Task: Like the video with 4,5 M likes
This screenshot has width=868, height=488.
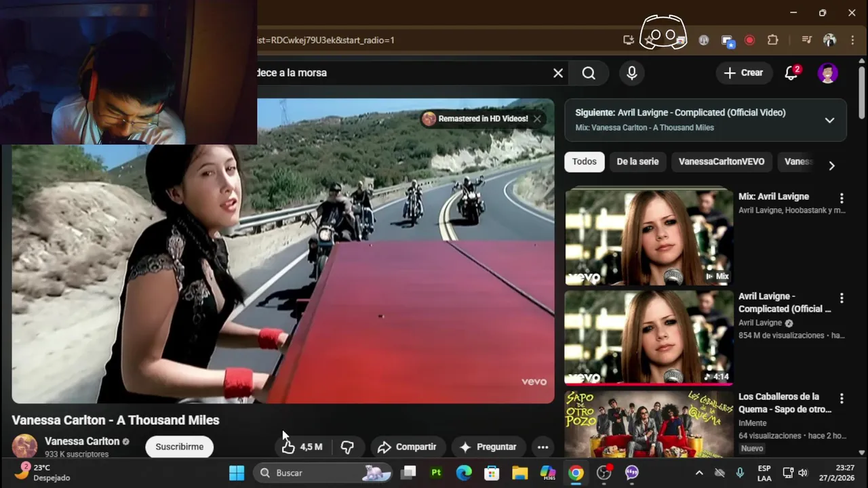Action: [x=302, y=447]
